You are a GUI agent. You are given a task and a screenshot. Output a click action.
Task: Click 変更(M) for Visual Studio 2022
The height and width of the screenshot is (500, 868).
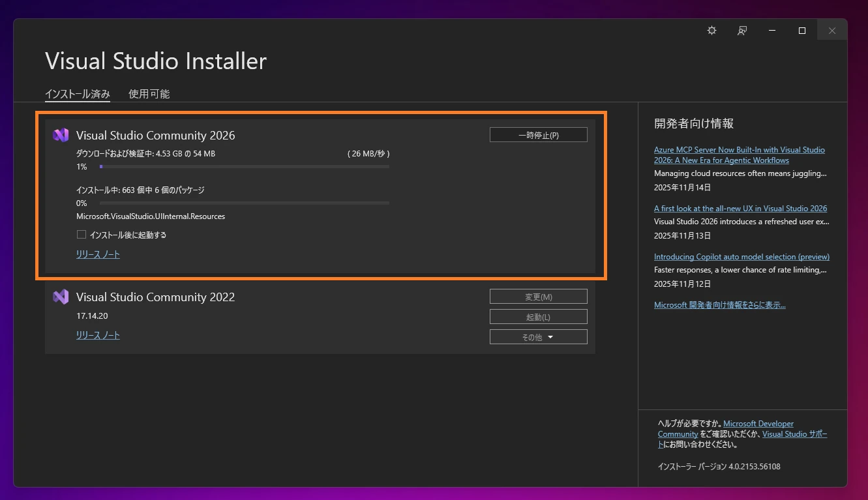(538, 296)
